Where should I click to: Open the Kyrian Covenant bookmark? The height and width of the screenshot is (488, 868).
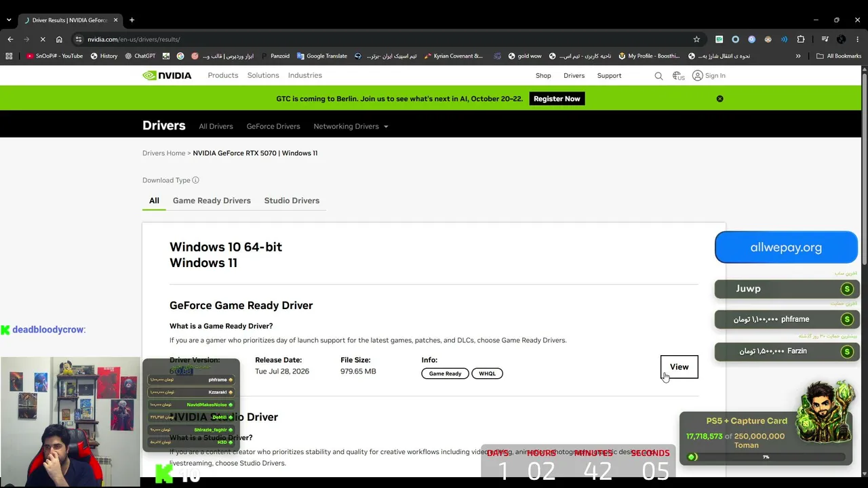click(x=453, y=56)
